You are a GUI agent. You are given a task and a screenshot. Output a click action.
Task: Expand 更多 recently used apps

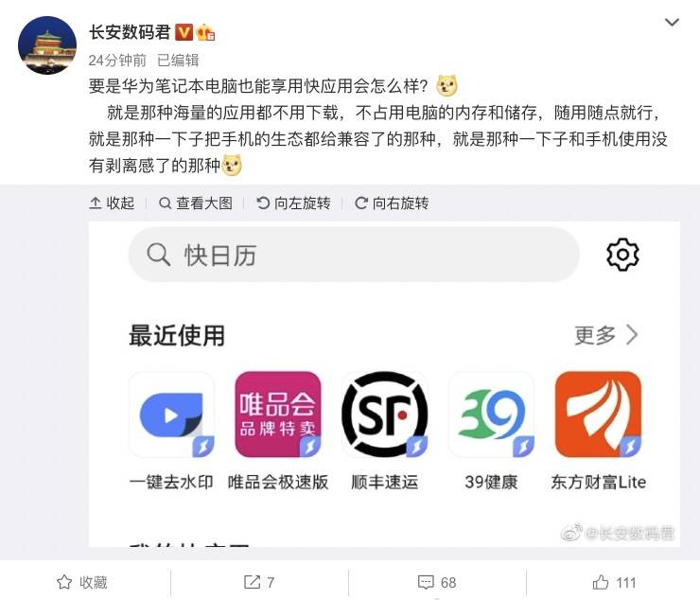[605, 335]
